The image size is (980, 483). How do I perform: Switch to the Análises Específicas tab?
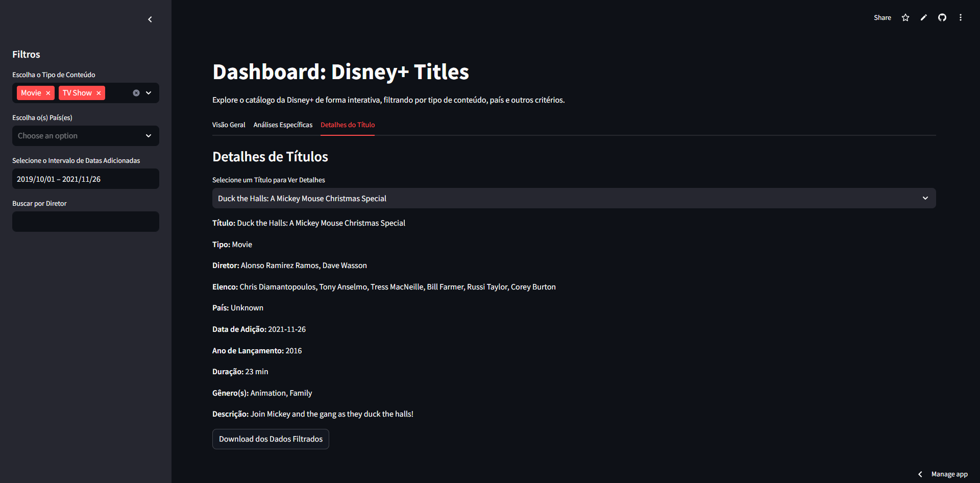click(x=283, y=125)
